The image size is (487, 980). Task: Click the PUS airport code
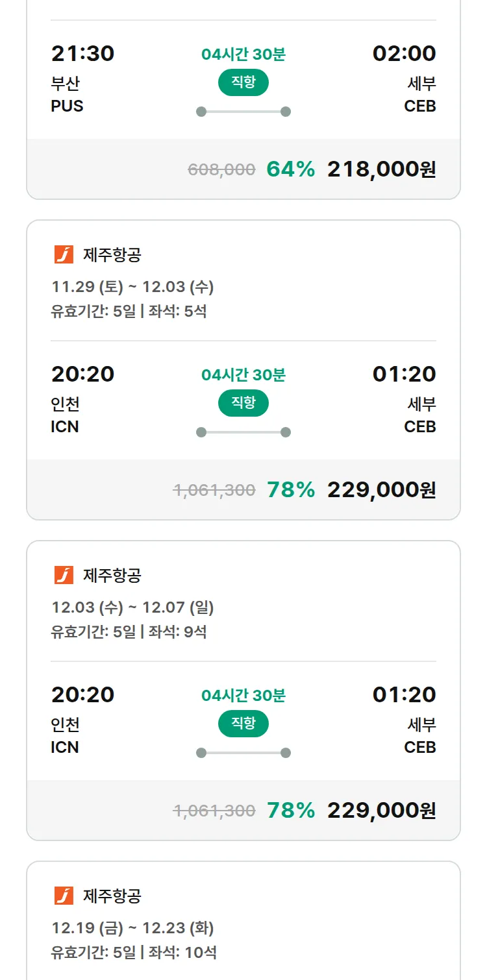(x=67, y=106)
